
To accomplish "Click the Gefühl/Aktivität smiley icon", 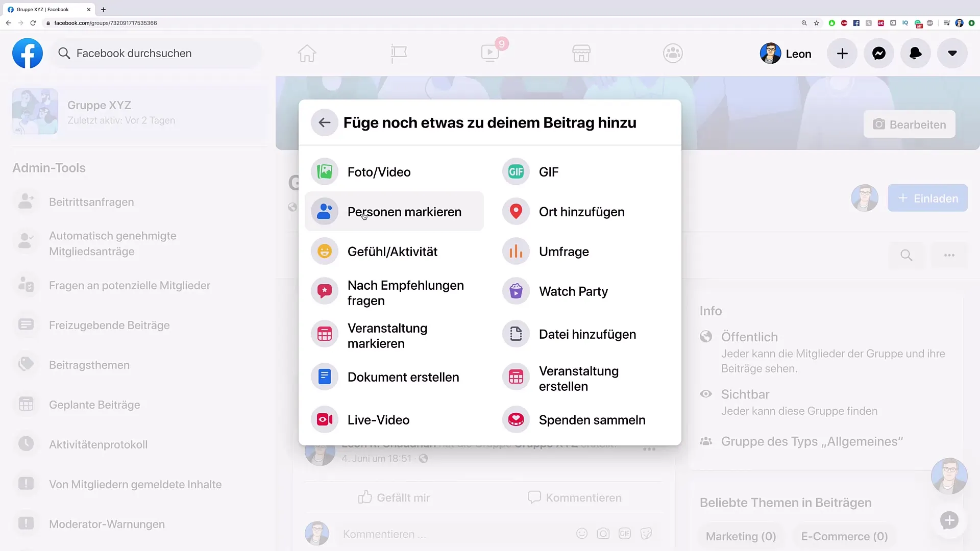I will pyautogui.click(x=325, y=251).
